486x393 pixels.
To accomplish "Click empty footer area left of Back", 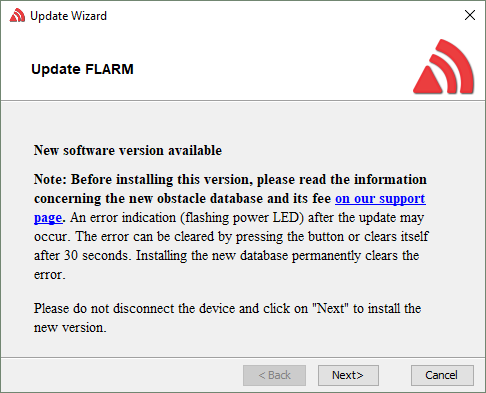I will tap(120, 375).
